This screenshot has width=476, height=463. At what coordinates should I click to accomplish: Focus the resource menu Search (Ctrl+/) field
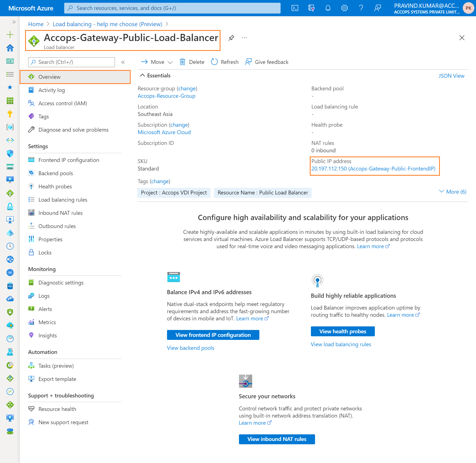(71, 62)
